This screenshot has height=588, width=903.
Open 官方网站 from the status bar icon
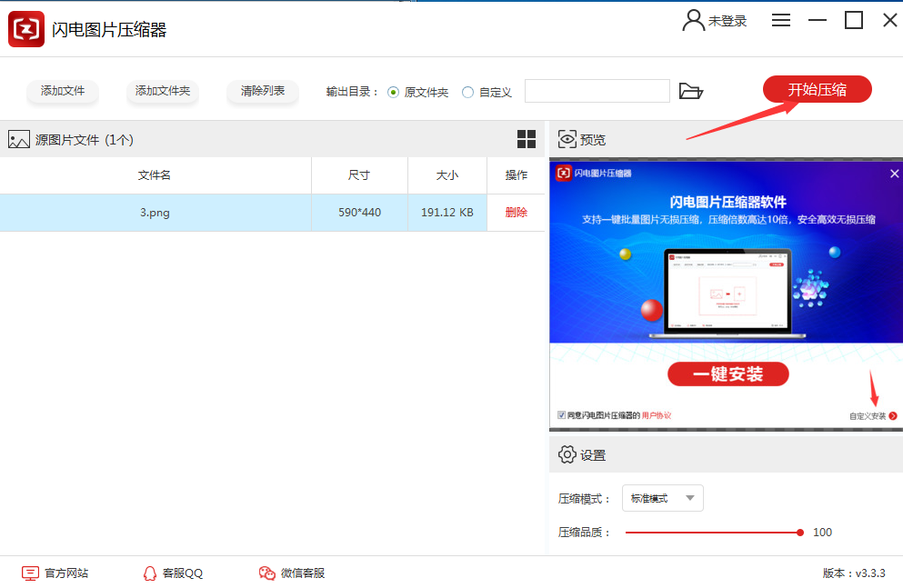pyautogui.click(x=30, y=573)
